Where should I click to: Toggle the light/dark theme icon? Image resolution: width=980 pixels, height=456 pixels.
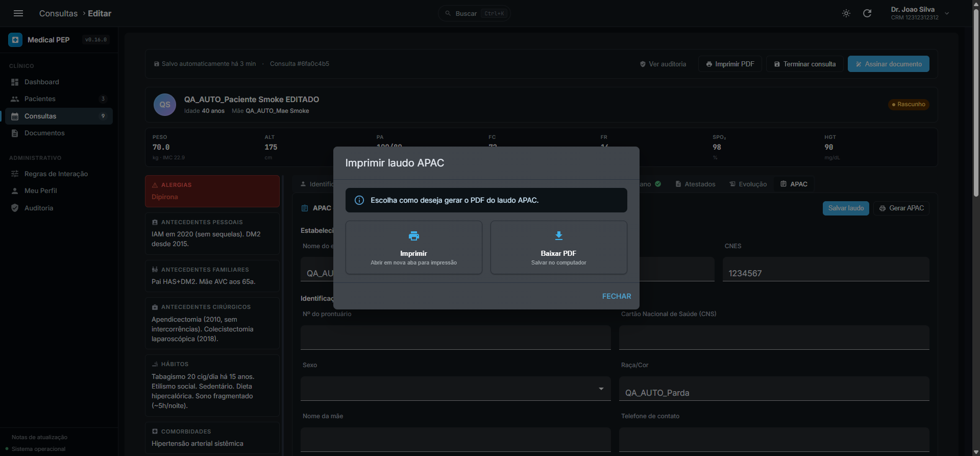tap(846, 13)
